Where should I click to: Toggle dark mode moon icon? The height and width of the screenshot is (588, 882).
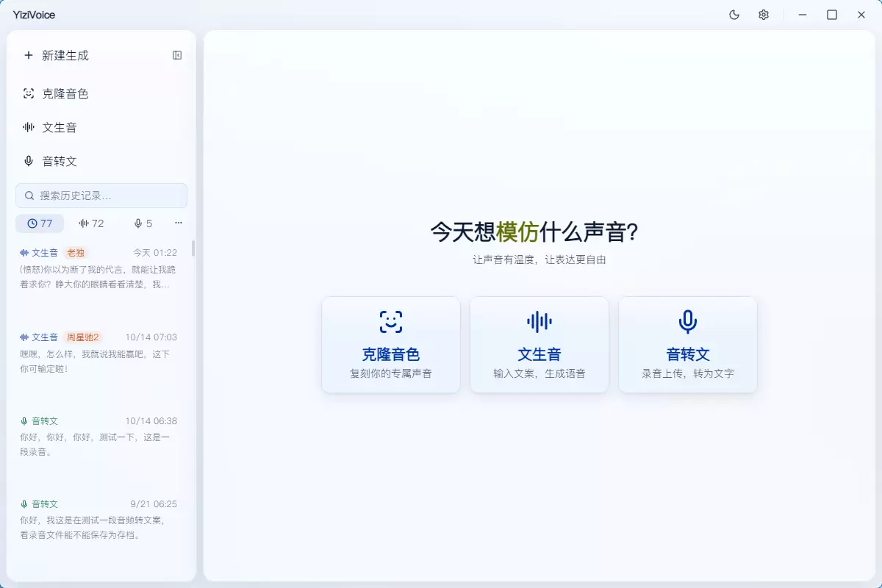point(734,15)
